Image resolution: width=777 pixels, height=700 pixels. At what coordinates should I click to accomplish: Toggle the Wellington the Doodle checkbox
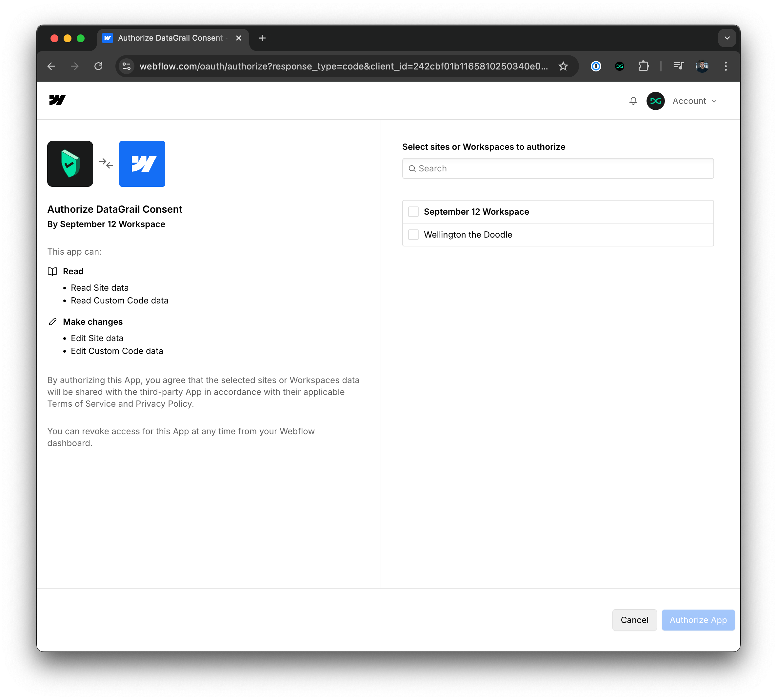413,234
